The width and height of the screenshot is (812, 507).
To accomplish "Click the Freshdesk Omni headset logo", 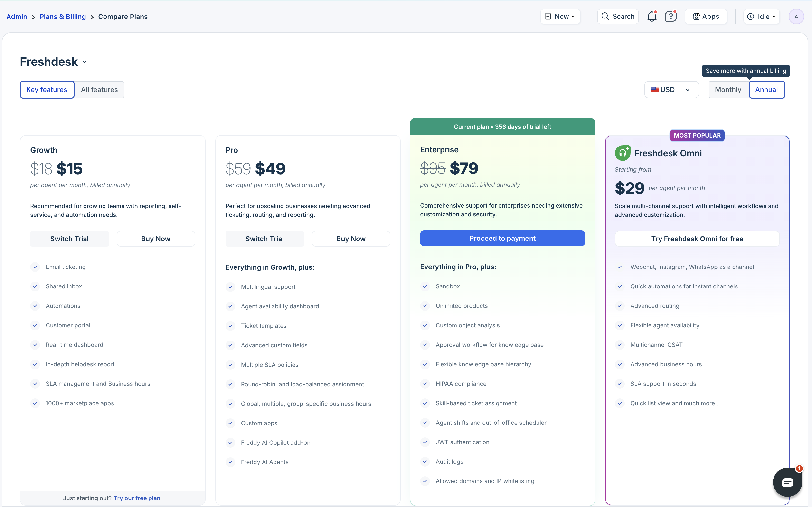I will click(623, 153).
